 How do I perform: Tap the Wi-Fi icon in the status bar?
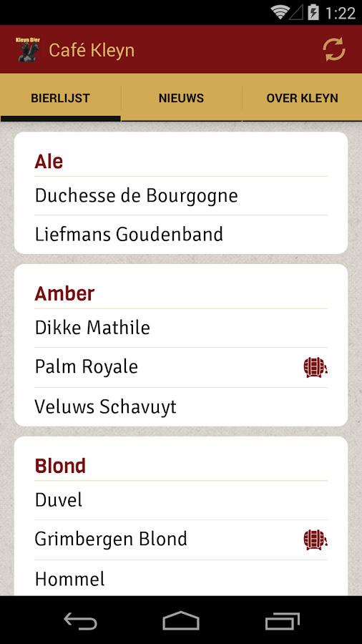(x=280, y=12)
